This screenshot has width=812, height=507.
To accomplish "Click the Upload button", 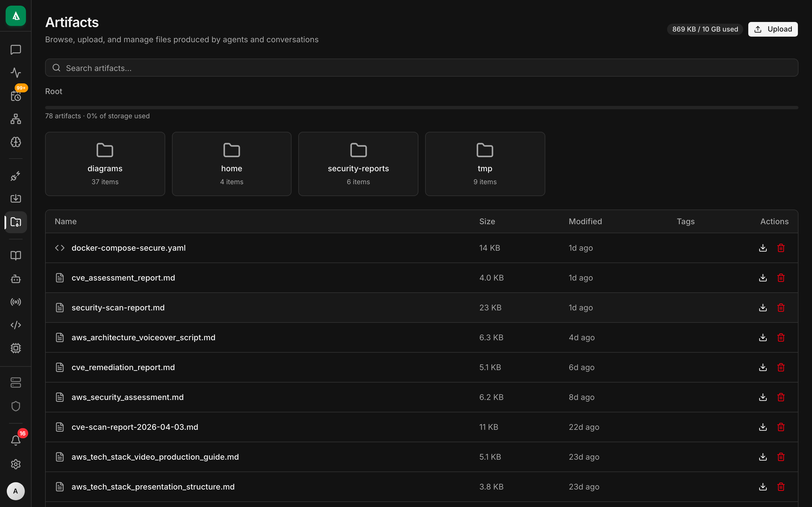I will (773, 29).
